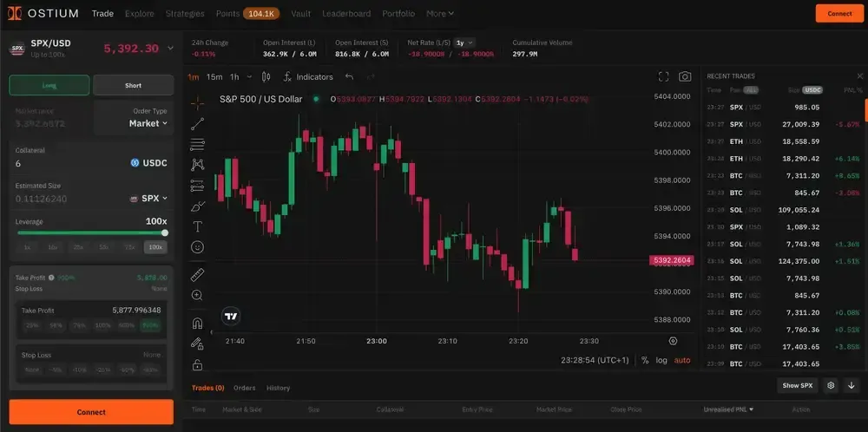Select the text annotation tool

pos(198,226)
